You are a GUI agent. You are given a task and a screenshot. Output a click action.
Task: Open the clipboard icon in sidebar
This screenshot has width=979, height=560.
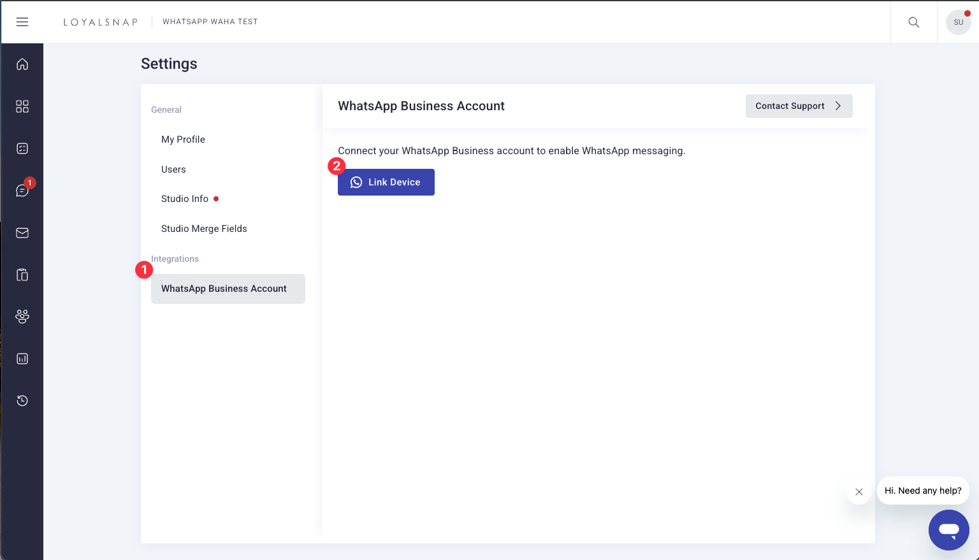(x=22, y=275)
